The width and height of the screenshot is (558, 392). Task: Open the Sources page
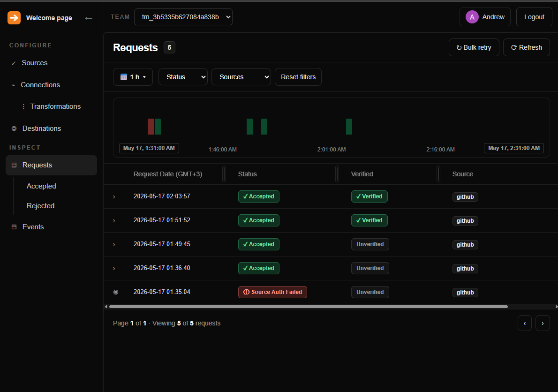click(35, 63)
